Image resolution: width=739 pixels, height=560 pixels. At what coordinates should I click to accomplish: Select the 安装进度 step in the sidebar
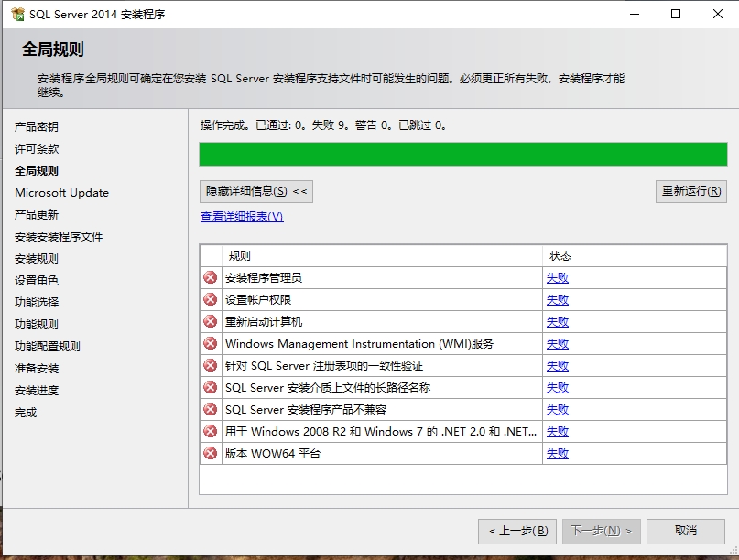point(37,391)
